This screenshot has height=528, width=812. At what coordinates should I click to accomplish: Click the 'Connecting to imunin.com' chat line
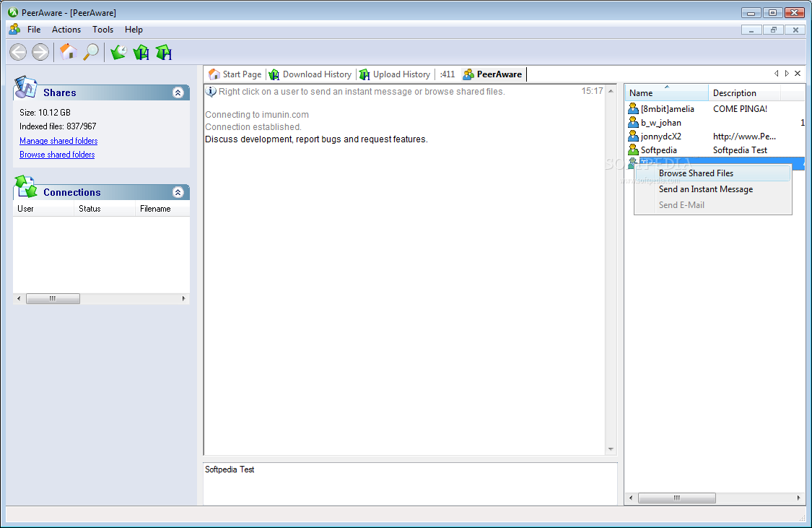tap(257, 115)
